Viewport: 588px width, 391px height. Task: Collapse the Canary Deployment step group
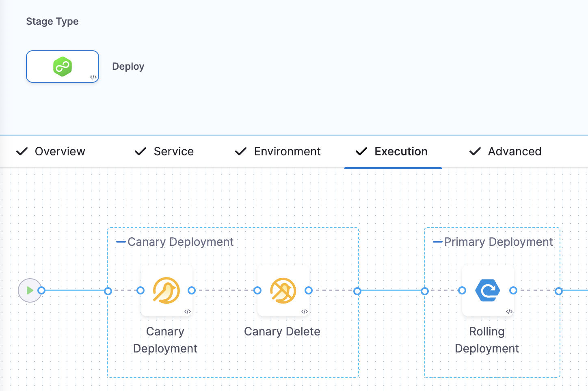(x=120, y=242)
